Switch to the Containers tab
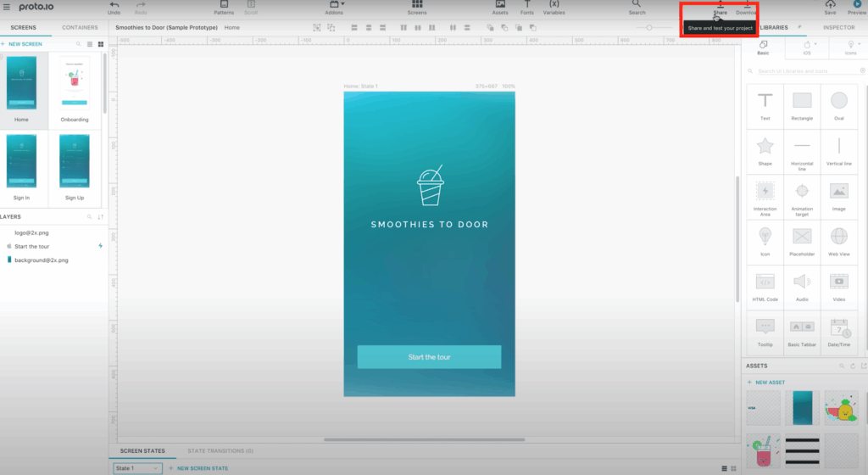Viewport: 868px width, 475px height. [80, 28]
